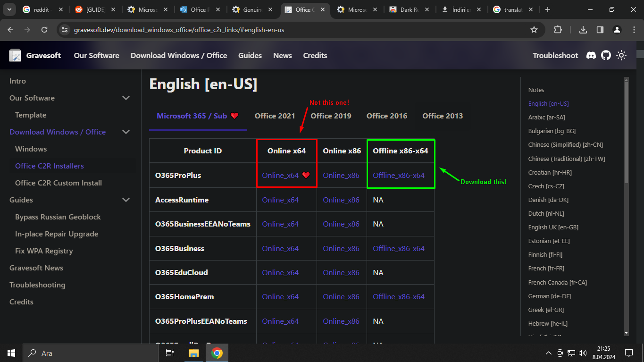Open Windows in the sidebar

point(31,149)
